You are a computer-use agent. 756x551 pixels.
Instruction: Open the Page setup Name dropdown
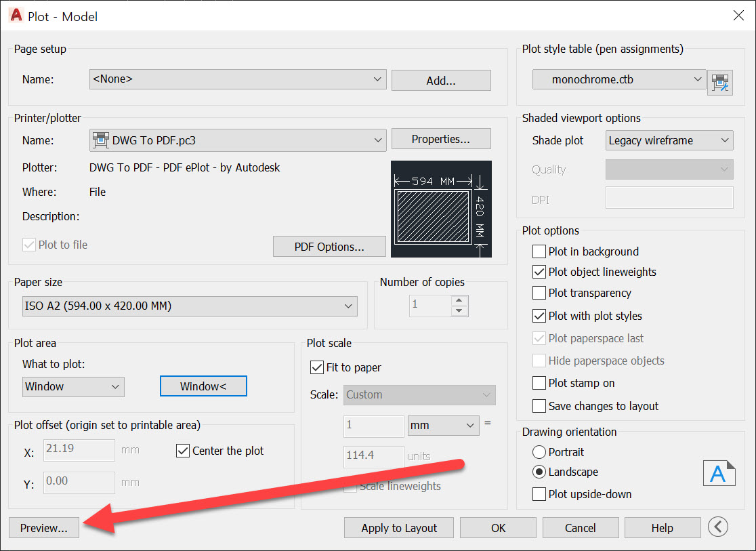[238, 79]
